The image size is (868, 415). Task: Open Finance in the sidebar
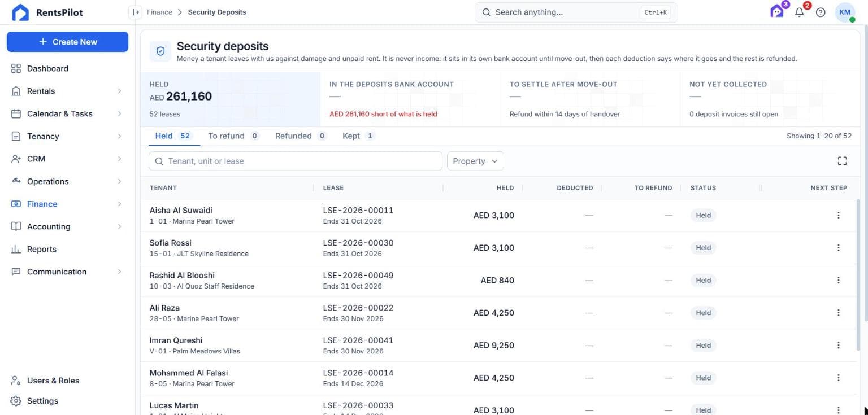tap(67, 204)
